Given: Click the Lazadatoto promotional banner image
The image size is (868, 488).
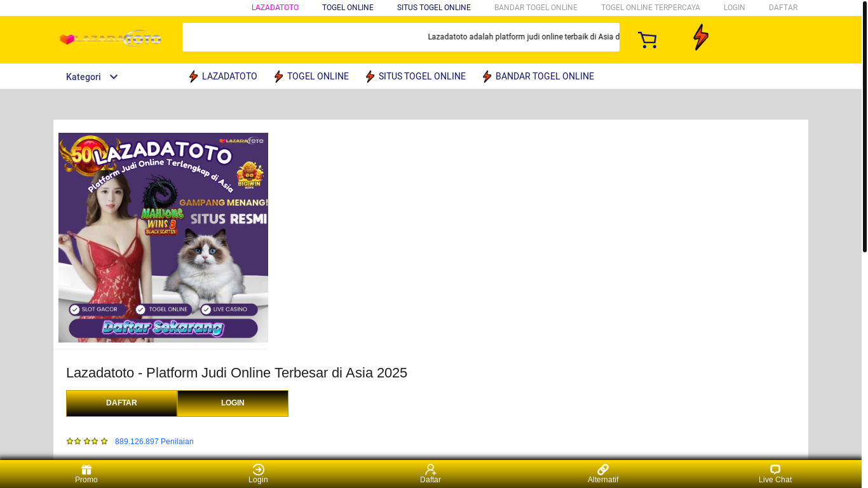Looking at the screenshot, I should [163, 238].
